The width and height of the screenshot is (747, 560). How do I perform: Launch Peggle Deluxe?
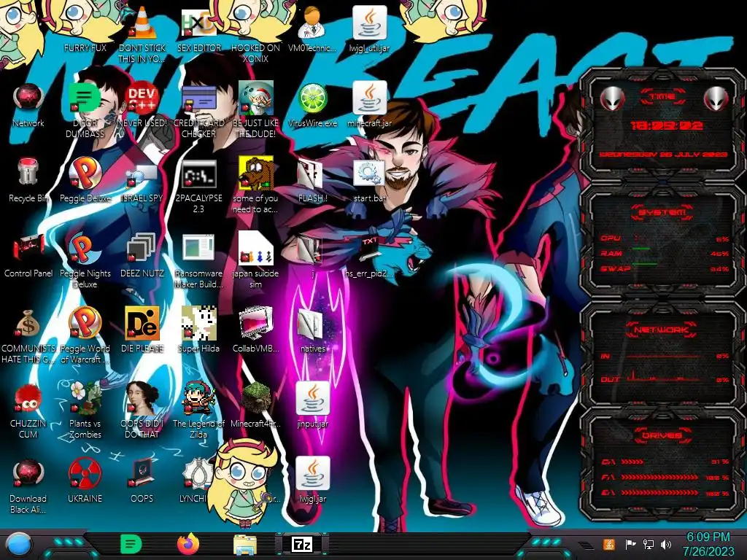pyautogui.click(x=85, y=172)
